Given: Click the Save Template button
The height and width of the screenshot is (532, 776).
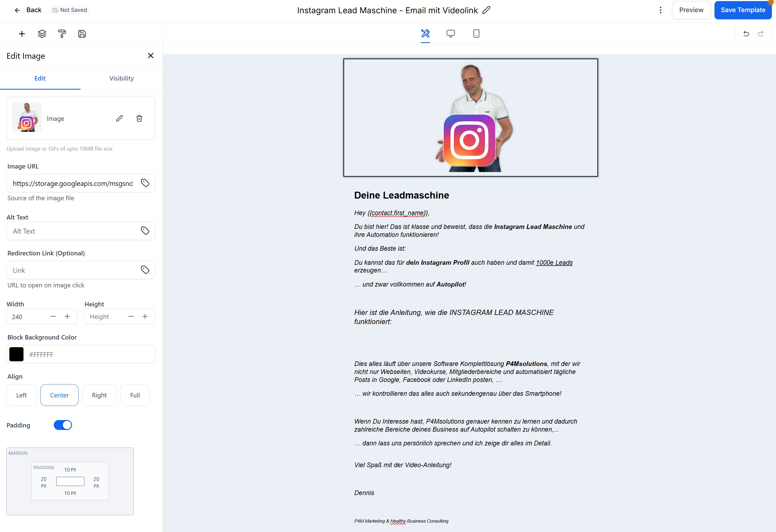Looking at the screenshot, I should [743, 10].
